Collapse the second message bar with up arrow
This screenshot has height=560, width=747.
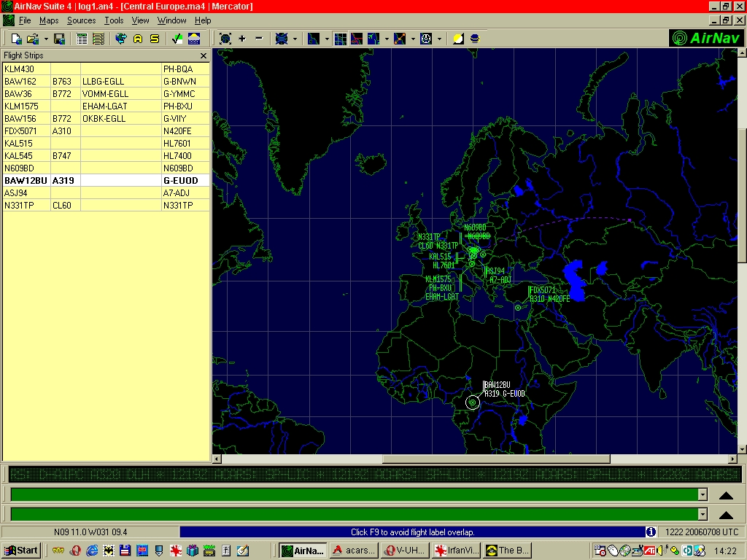[x=726, y=516]
